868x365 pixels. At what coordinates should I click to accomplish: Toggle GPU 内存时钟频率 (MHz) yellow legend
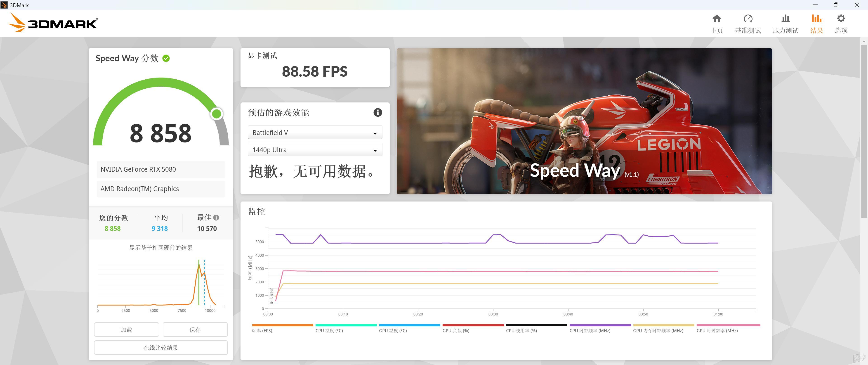[663, 328]
